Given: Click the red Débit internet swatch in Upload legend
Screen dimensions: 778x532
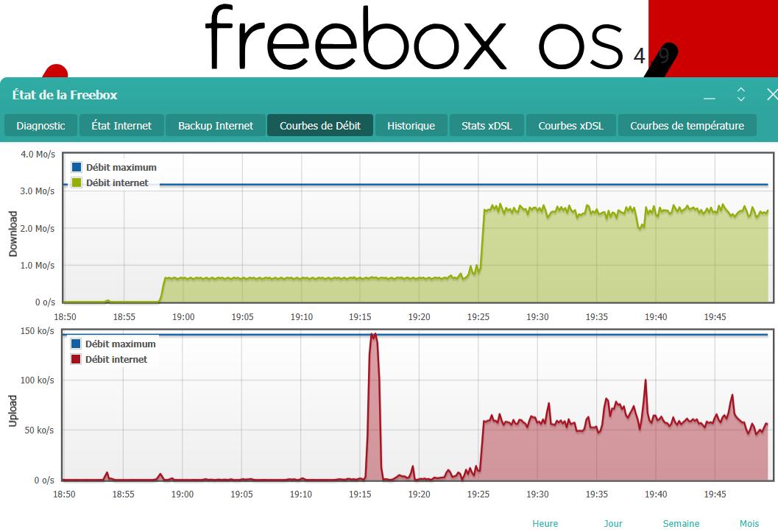Looking at the screenshot, I should pos(76,359).
